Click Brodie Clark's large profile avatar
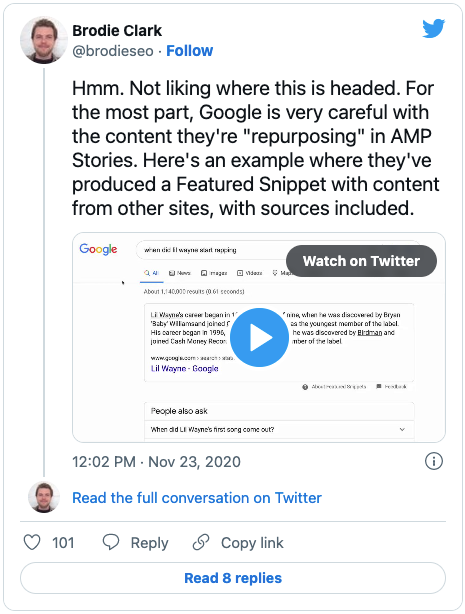 point(44,40)
